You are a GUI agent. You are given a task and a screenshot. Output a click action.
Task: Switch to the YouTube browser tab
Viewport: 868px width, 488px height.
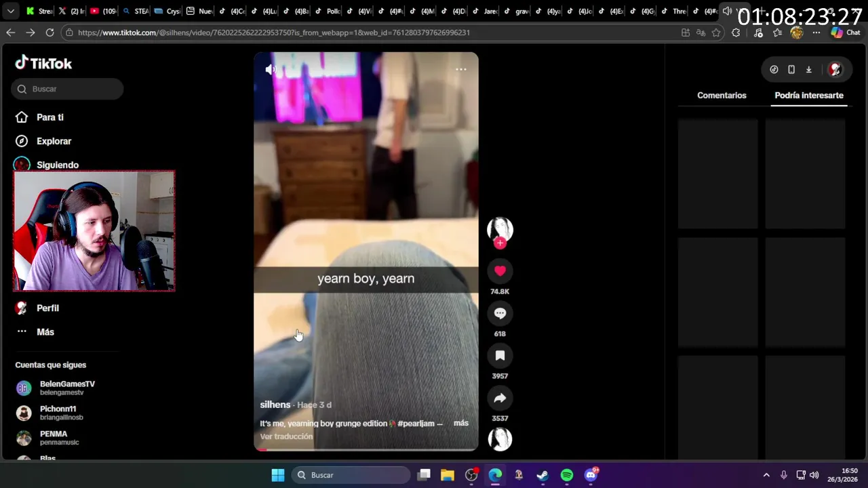click(103, 12)
